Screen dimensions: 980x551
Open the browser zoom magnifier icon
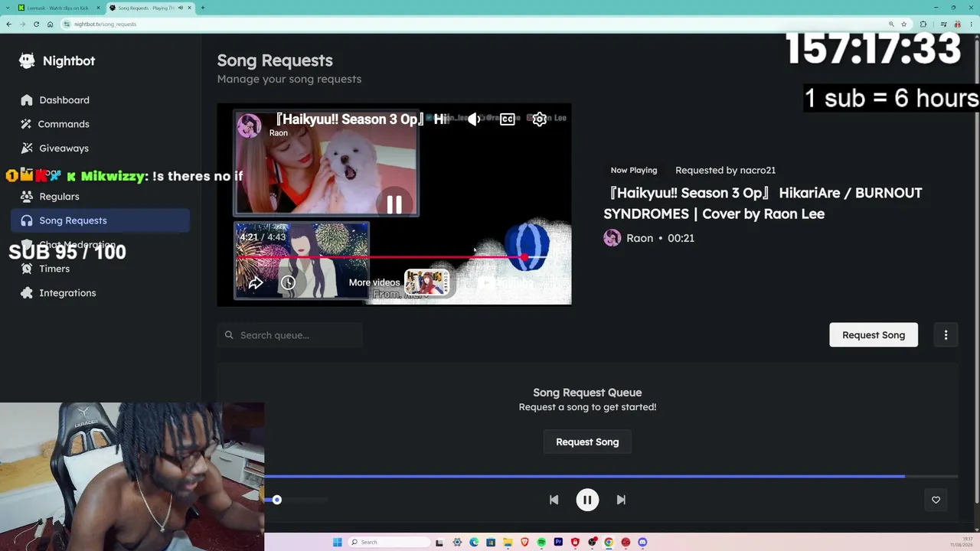point(891,24)
